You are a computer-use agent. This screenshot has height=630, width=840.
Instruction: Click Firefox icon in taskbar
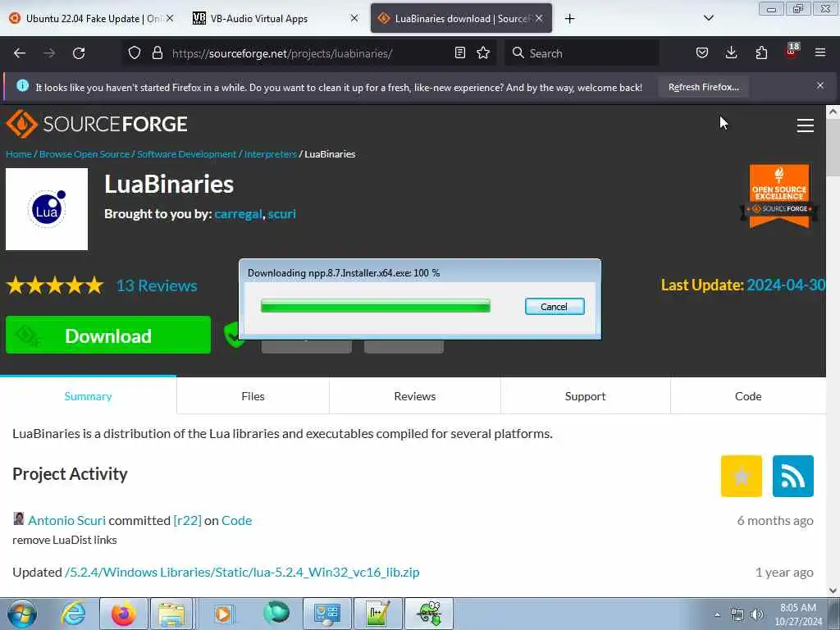123,614
